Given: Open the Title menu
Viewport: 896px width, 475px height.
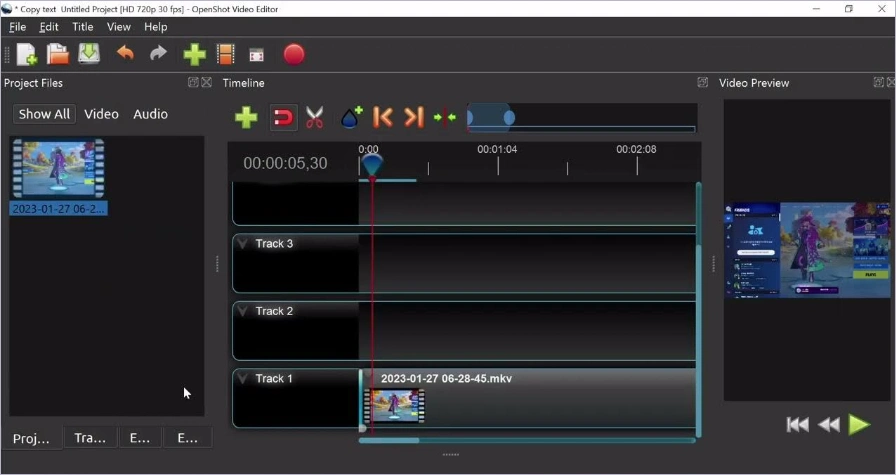Looking at the screenshot, I should (x=82, y=27).
